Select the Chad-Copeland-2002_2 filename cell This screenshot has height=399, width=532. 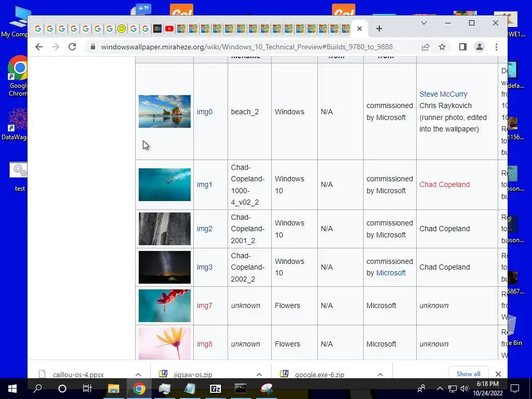coord(249,267)
